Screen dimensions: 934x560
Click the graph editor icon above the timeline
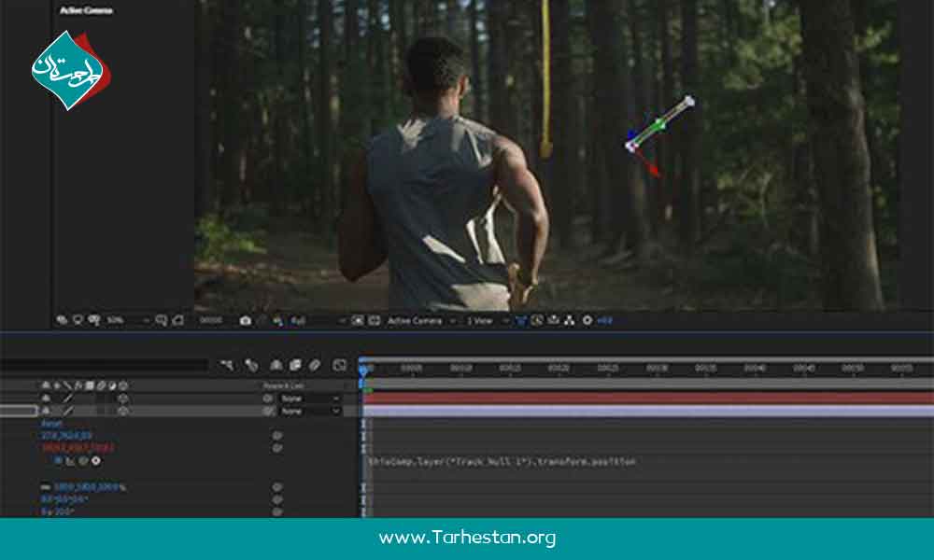pos(339,365)
